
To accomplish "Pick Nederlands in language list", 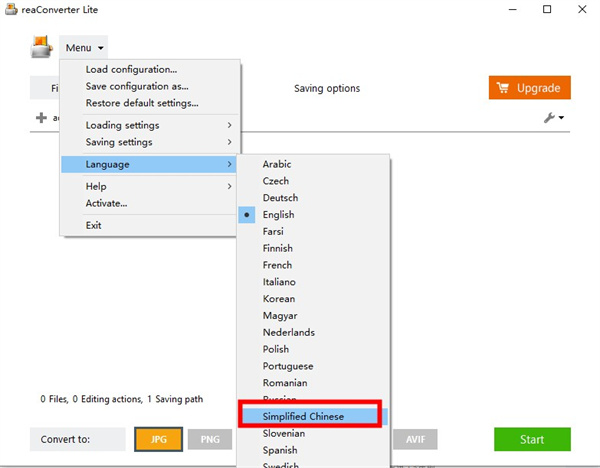I will pyautogui.click(x=313, y=333).
